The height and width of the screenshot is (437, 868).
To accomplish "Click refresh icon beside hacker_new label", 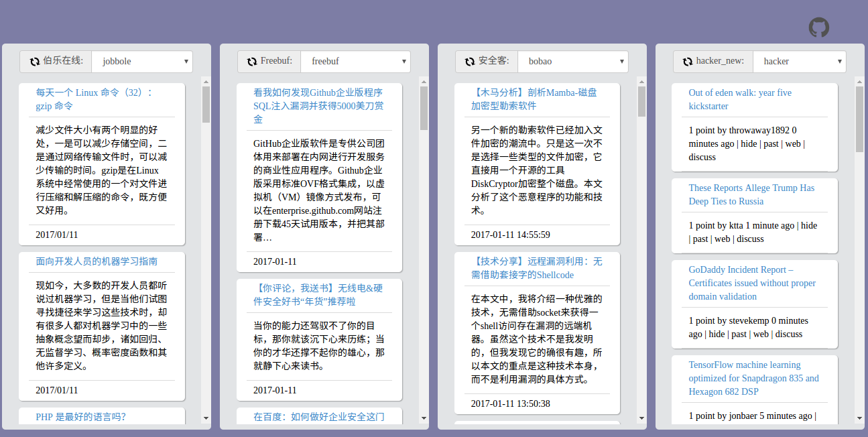I will pos(688,62).
